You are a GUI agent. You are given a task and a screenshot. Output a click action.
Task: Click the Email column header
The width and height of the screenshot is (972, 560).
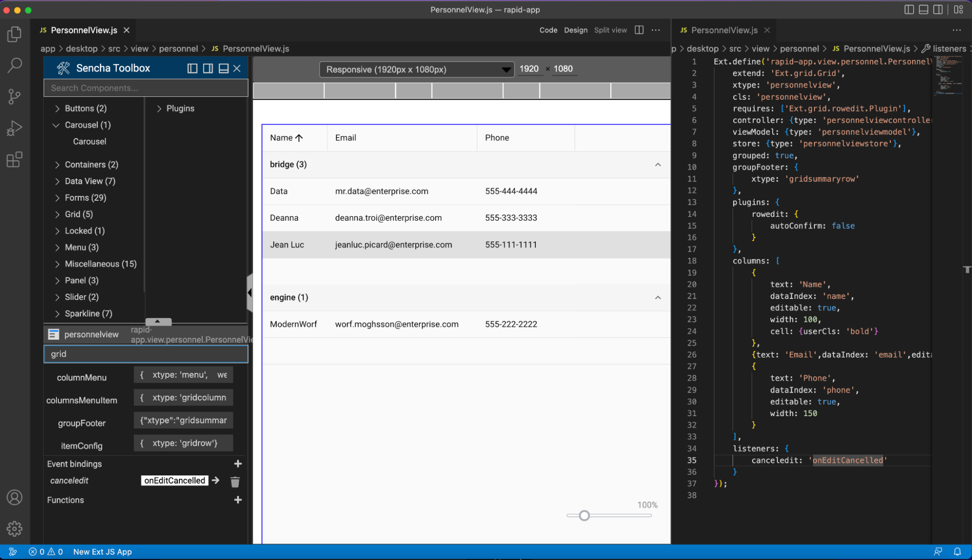pyautogui.click(x=402, y=138)
